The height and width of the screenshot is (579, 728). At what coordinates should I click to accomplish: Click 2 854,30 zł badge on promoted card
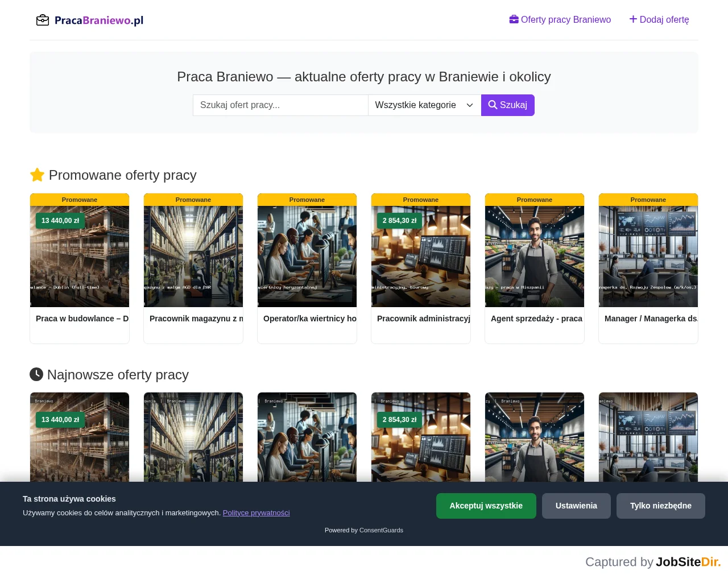pos(400,221)
